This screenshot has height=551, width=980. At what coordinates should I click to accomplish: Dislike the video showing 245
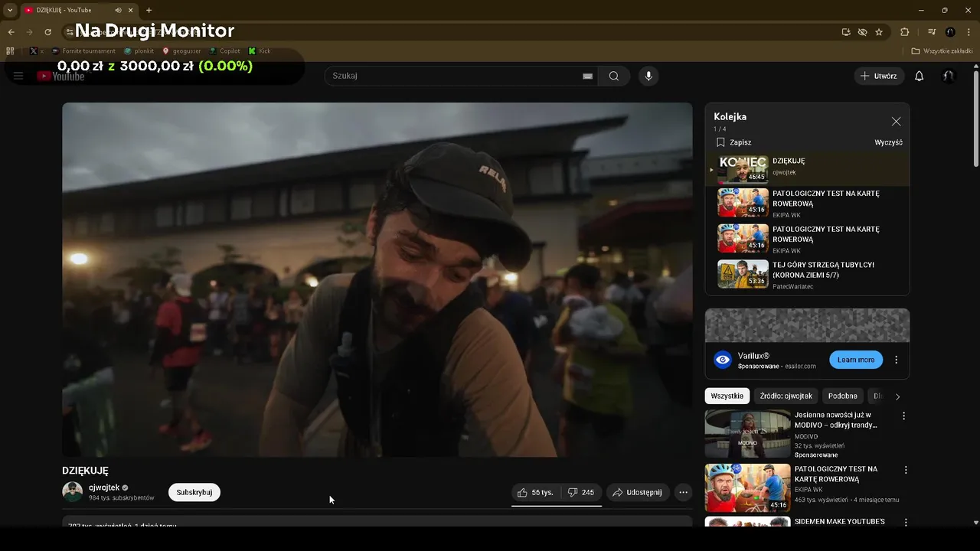(580, 492)
